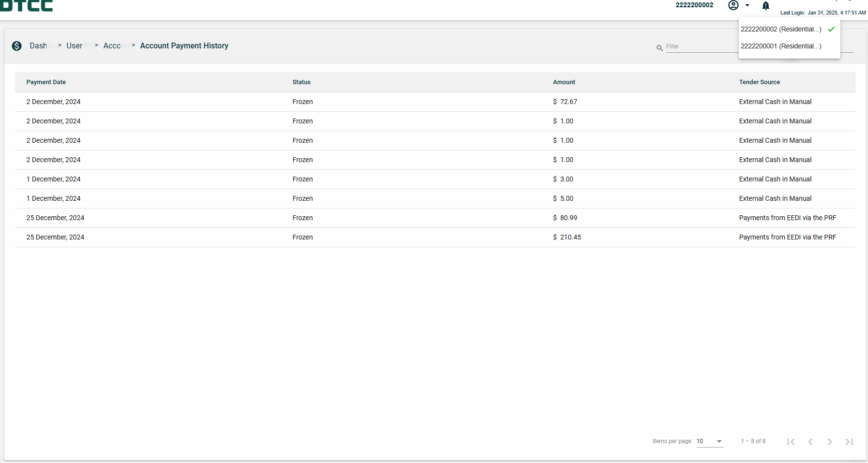This screenshot has height=463, width=868.
Task: Open the user profile account icon
Action: pos(733,5)
